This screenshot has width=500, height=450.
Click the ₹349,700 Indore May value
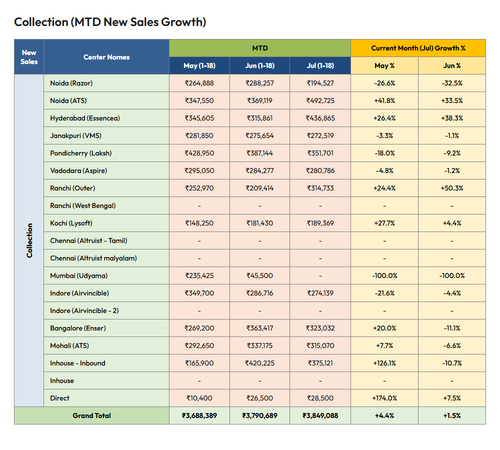(199, 293)
